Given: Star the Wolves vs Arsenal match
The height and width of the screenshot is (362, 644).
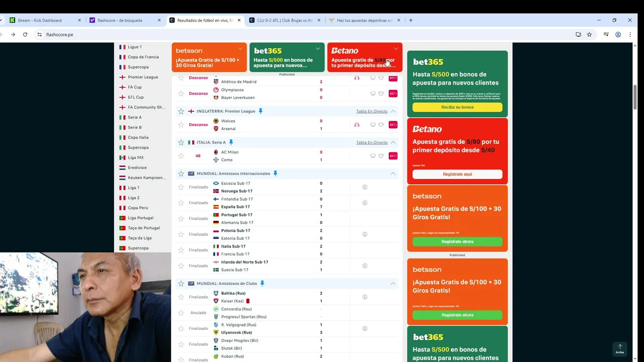Looking at the screenshot, I should tap(181, 125).
